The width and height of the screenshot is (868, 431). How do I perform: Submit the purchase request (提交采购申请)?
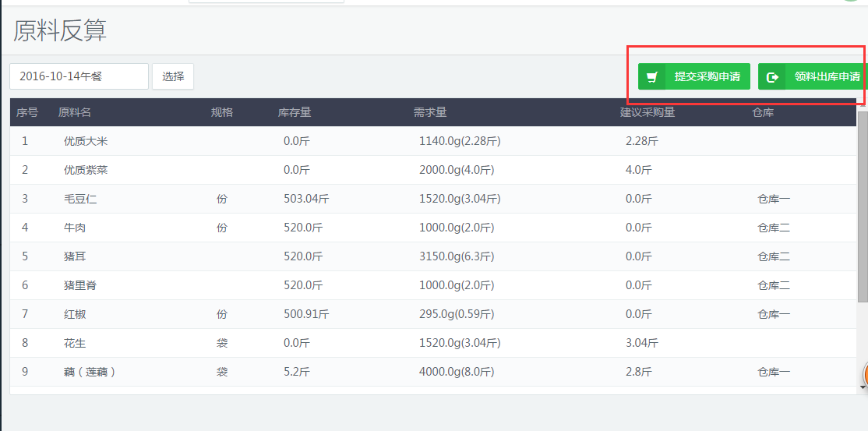[693, 76]
